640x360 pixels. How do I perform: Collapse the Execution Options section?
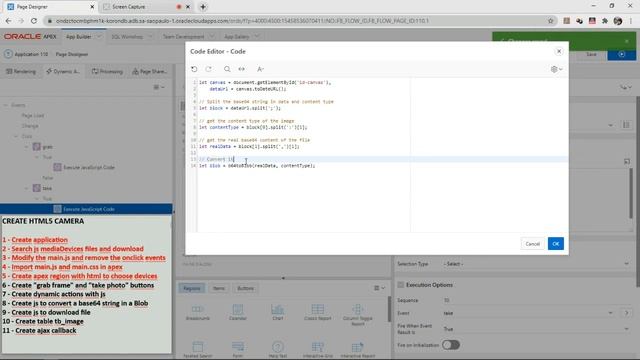pos(401,285)
